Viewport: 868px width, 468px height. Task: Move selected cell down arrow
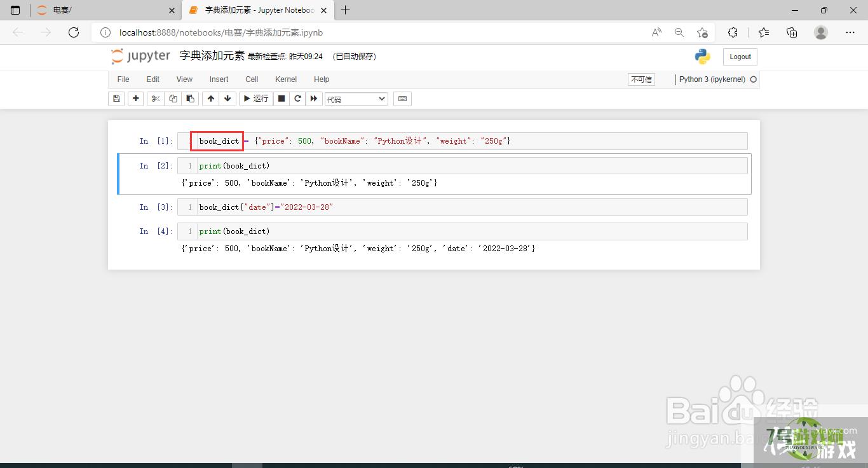[227, 99]
